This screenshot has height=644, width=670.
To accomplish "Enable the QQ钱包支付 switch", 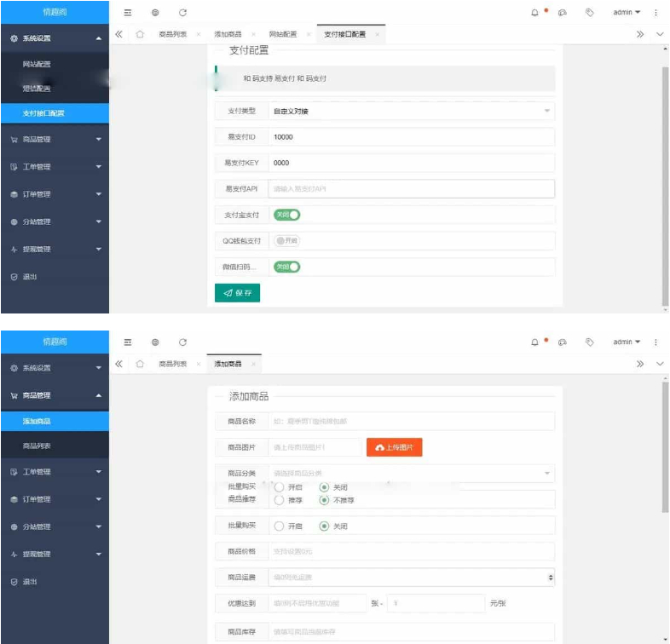I will pyautogui.click(x=286, y=241).
